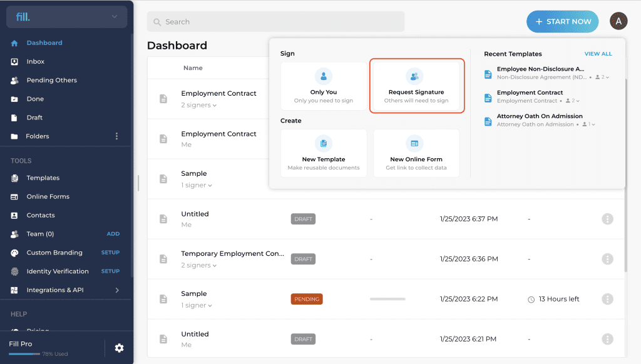Open the Temporary Employment Con... document
Image resolution: width=641 pixels, height=364 pixels.
233,254
